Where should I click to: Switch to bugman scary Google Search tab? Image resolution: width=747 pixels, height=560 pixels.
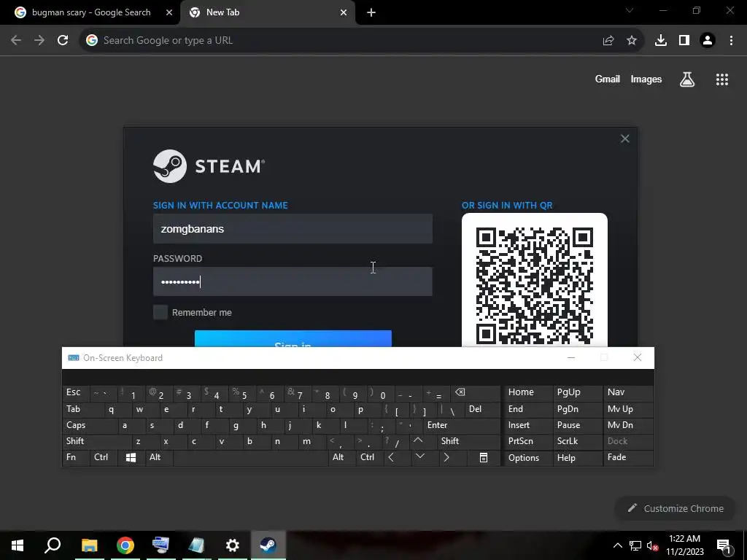click(x=90, y=12)
